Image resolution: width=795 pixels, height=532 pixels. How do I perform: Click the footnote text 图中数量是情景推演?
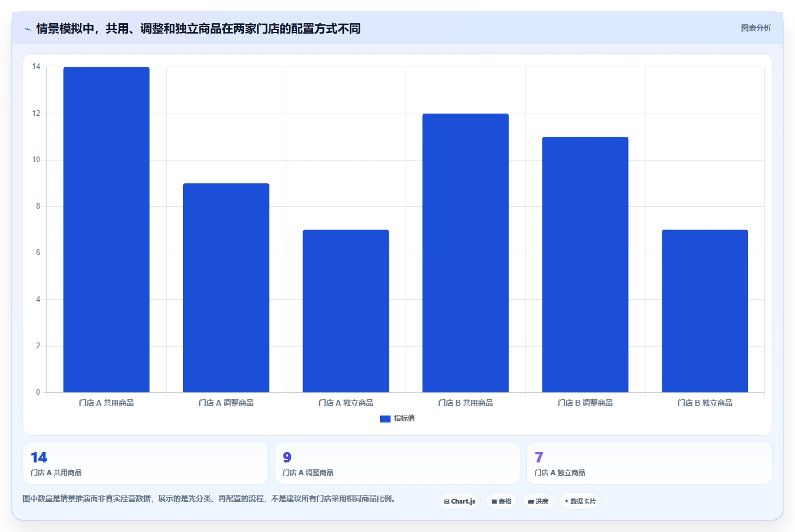(210, 498)
